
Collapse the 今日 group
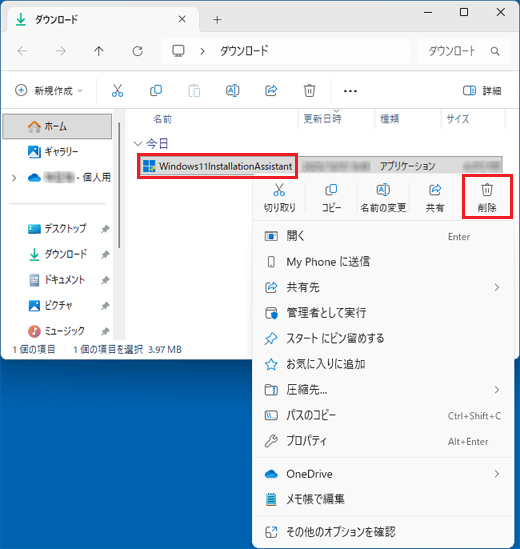(x=138, y=144)
